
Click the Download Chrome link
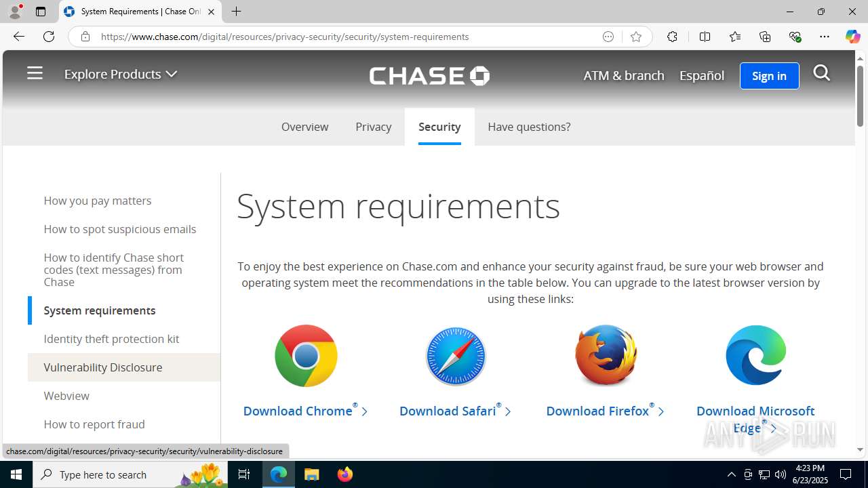[305, 411]
